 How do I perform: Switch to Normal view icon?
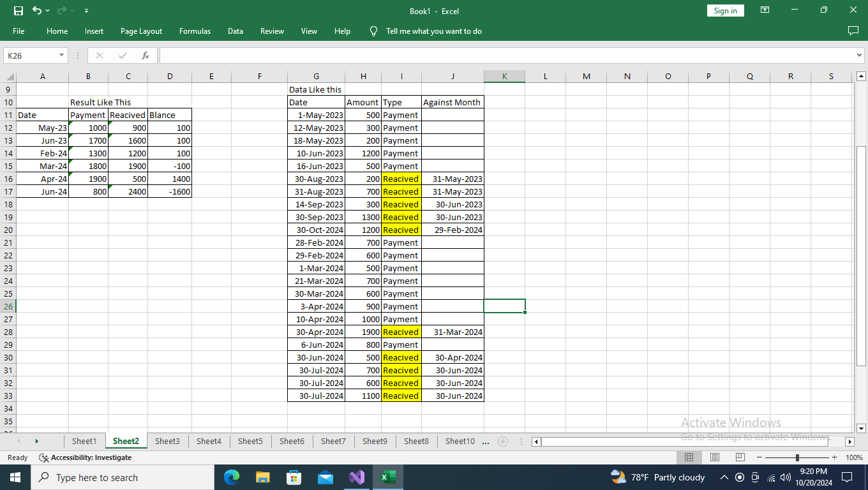[689, 457]
